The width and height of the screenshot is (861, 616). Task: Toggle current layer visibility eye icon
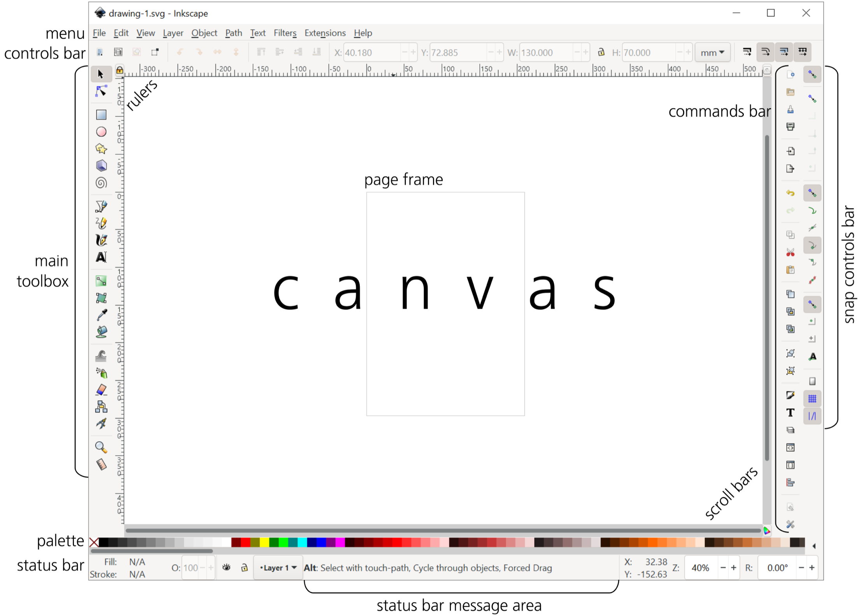[x=226, y=568]
